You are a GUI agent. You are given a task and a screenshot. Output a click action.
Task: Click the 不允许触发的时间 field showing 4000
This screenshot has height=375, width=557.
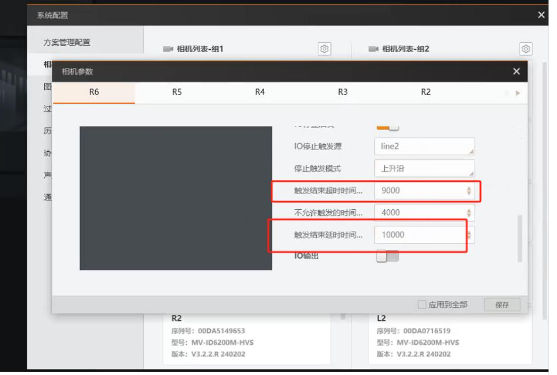tap(424, 213)
